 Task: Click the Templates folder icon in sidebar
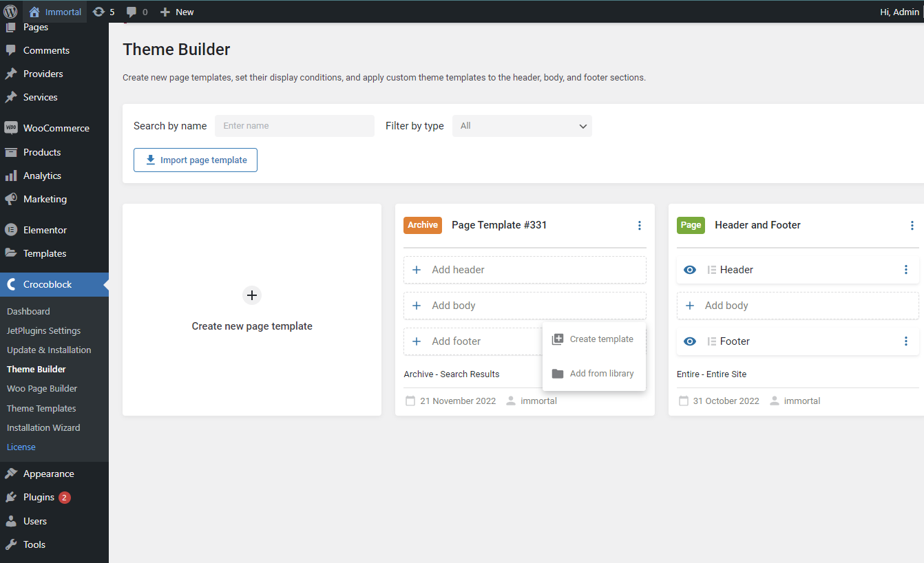point(11,253)
